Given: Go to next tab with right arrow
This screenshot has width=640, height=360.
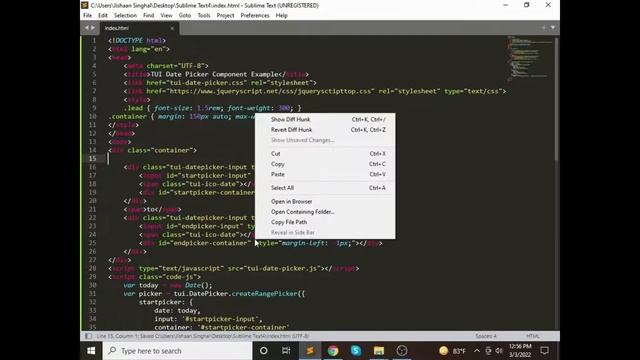Looking at the screenshot, I should tap(93, 28).
